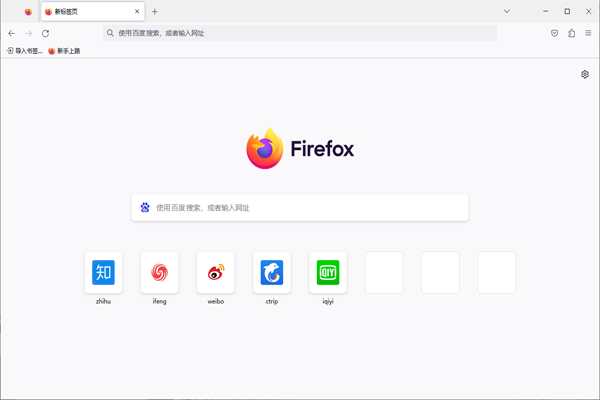
Task: Open the 新手上路 bookmark link
Action: 64,51
